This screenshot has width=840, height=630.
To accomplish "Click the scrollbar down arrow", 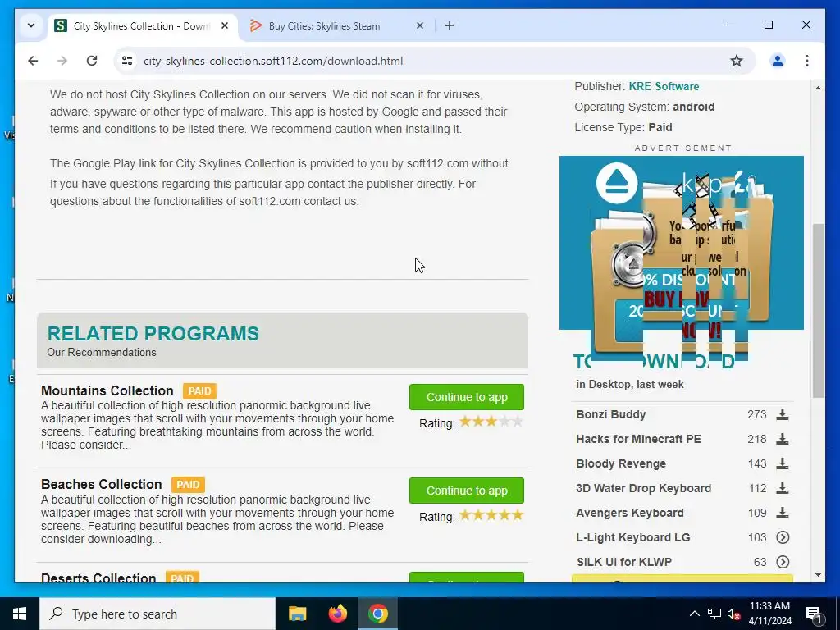I will (818, 575).
